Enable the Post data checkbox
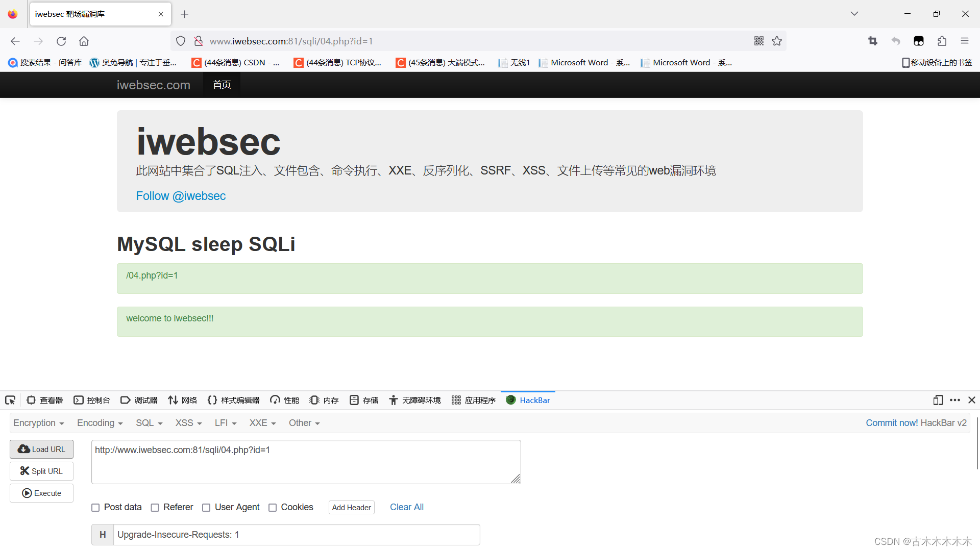Screen dimensions: 980x551 (x=95, y=507)
